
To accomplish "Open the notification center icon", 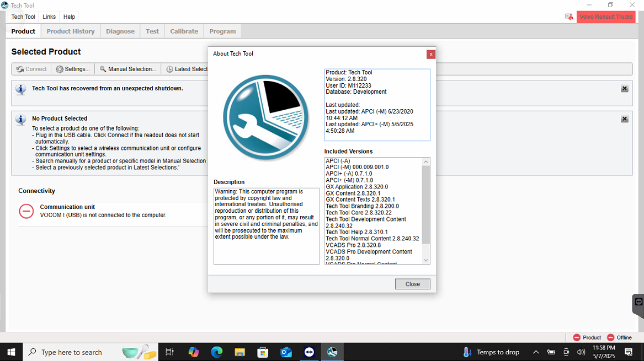I will [629, 352].
